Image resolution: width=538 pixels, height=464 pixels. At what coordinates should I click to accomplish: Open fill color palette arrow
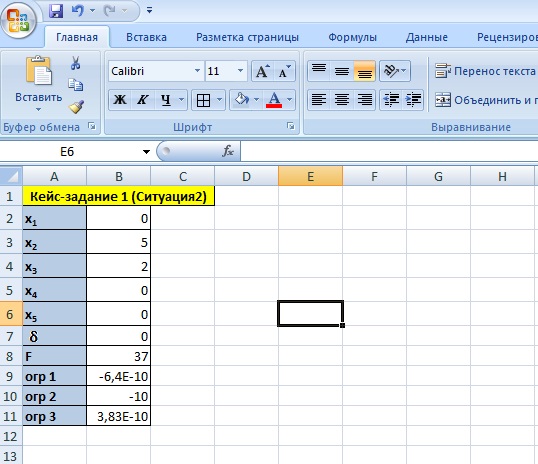click(x=257, y=100)
